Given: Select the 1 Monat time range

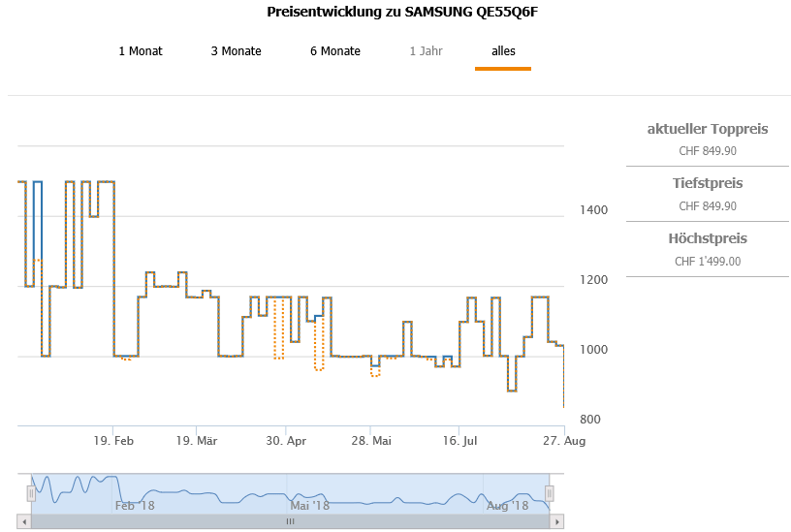Looking at the screenshot, I should pyautogui.click(x=141, y=51).
